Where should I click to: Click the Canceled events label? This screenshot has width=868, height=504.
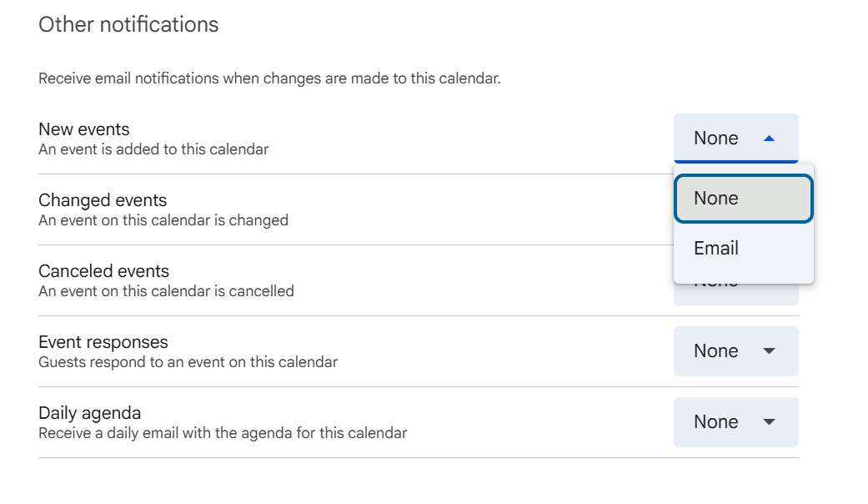click(103, 271)
